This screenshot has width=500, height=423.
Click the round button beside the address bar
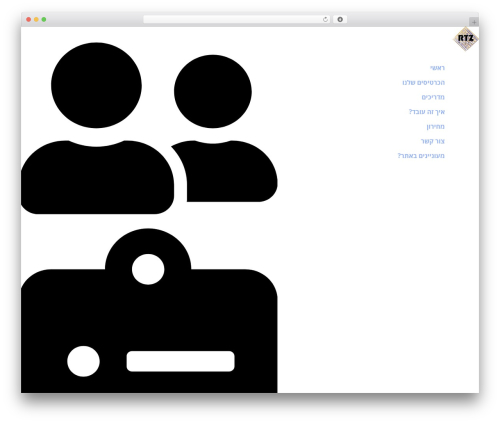pos(340,19)
